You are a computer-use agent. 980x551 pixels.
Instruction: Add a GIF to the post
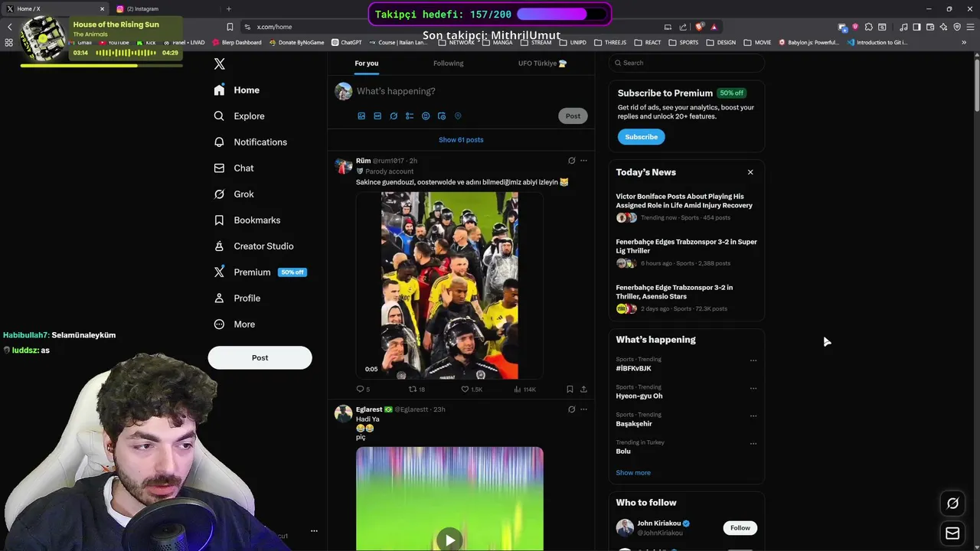(377, 116)
